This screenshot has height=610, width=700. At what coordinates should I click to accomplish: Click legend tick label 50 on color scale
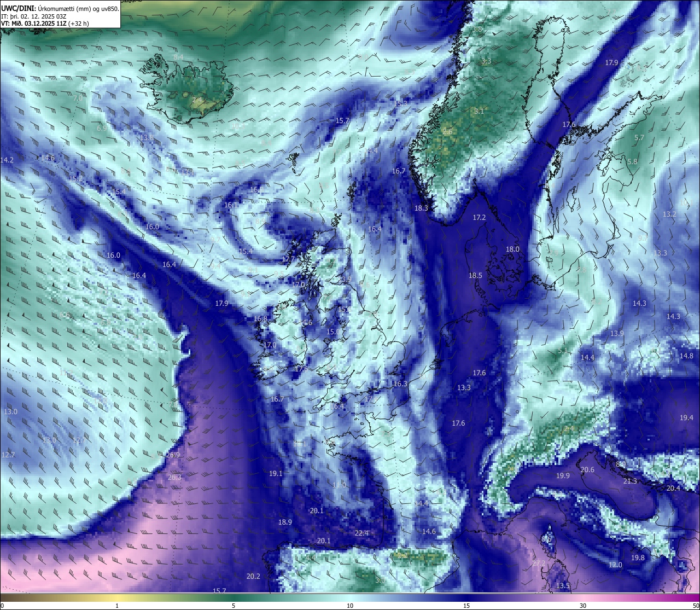tap(696, 606)
